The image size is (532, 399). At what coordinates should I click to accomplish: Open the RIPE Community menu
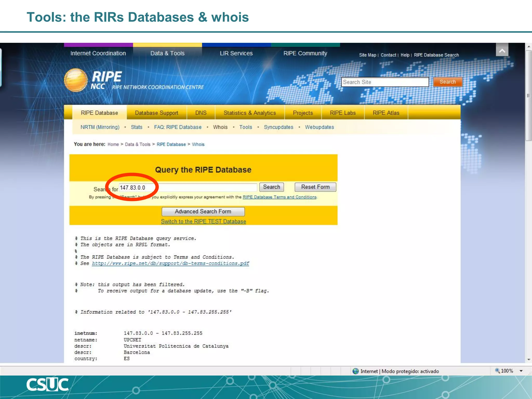305,53
